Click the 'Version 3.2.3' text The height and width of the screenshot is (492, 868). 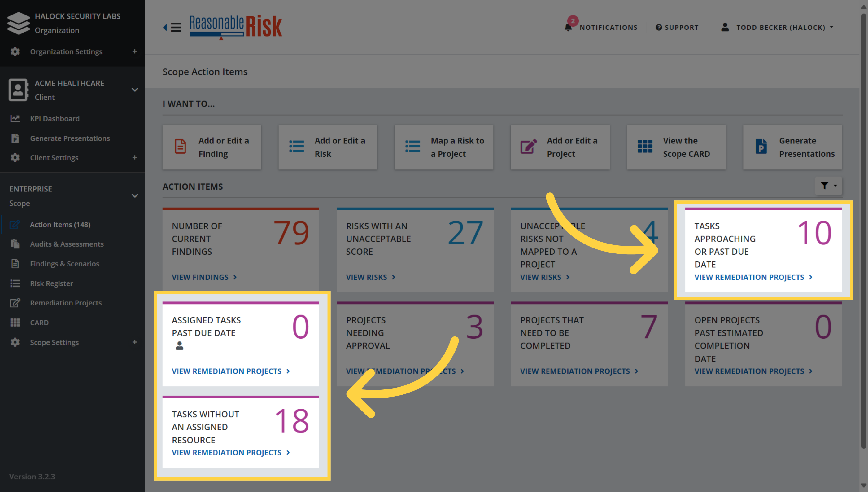click(x=32, y=477)
